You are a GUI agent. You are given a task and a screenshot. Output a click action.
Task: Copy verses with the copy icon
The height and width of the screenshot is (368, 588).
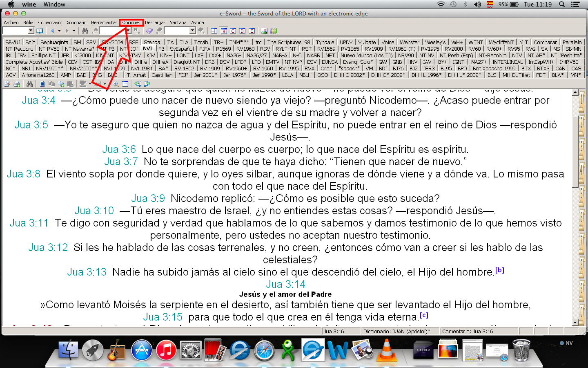pos(61,84)
